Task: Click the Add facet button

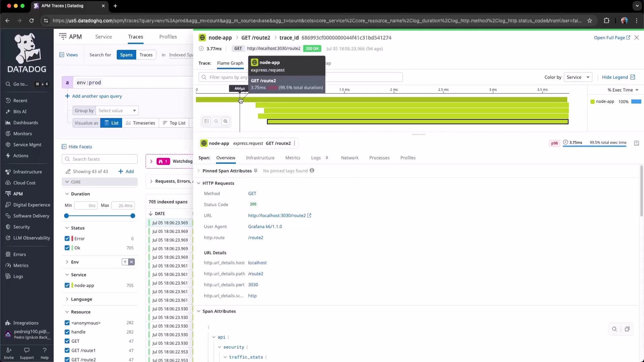Action: [x=126, y=172]
